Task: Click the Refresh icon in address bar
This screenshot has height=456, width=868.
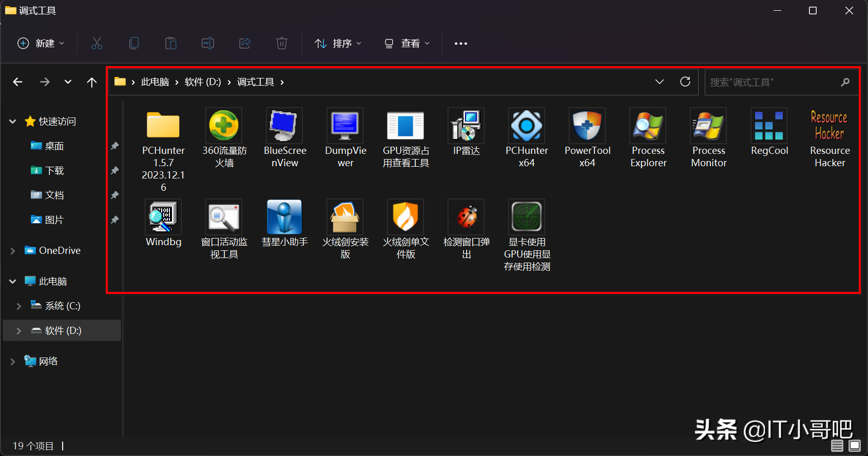Action: [685, 82]
